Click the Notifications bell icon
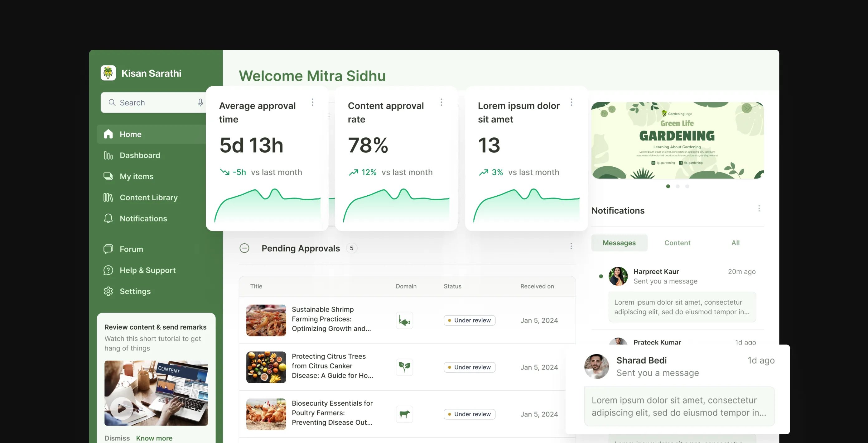 click(x=108, y=218)
